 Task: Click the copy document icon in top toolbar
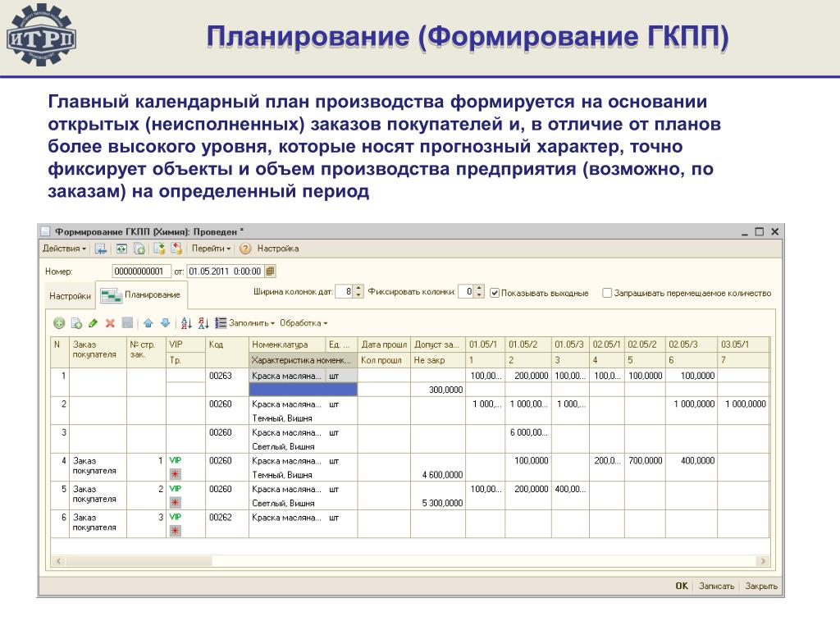coord(139,249)
